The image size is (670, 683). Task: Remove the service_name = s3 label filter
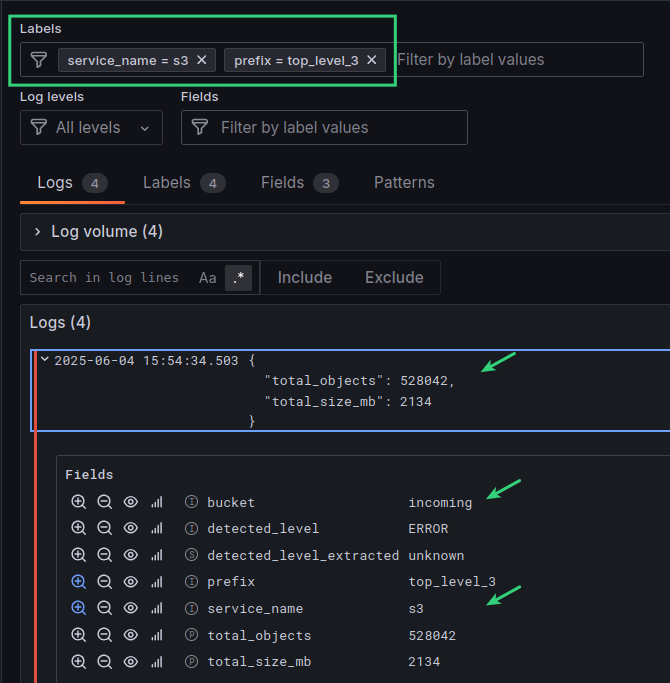(201, 60)
